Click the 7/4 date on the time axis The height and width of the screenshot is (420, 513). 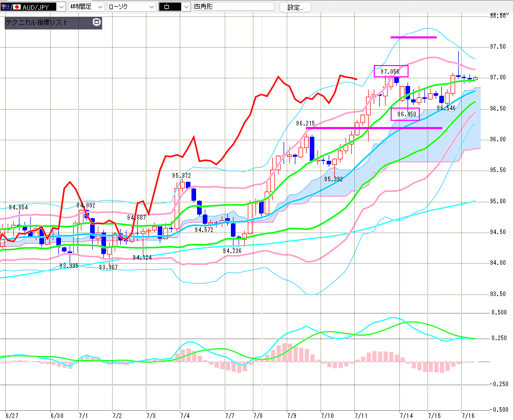185,416
